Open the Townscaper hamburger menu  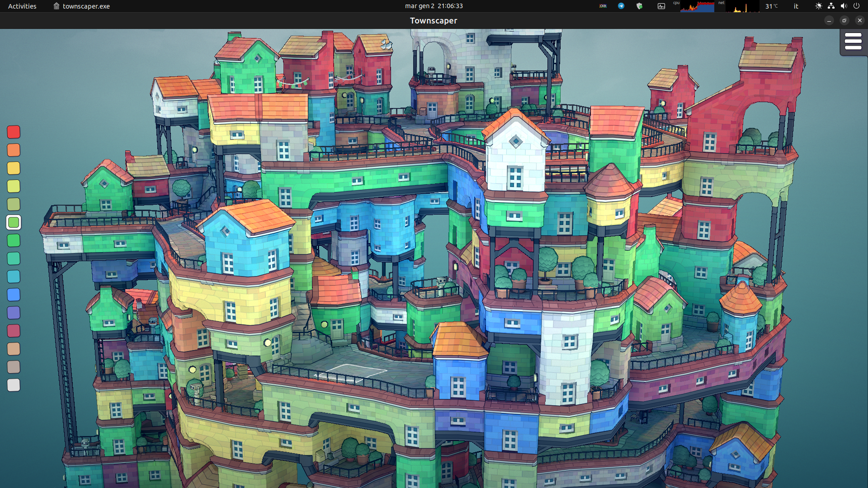853,42
